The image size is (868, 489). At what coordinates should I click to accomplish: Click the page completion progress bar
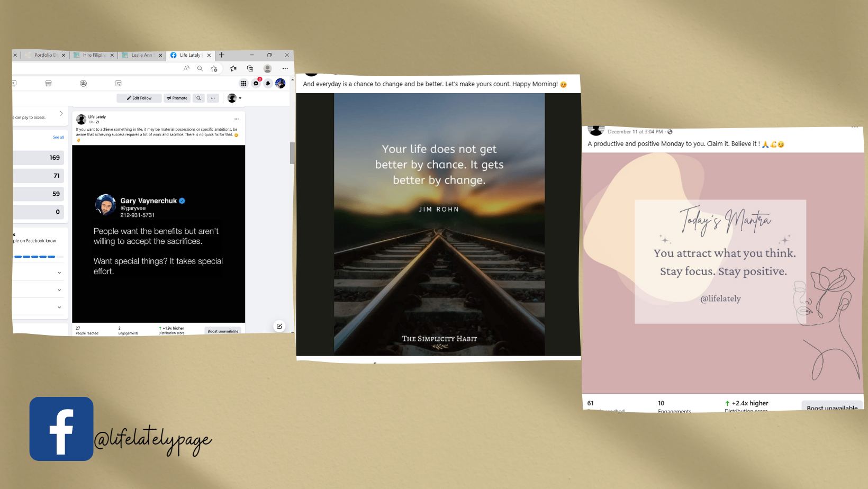coord(38,257)
